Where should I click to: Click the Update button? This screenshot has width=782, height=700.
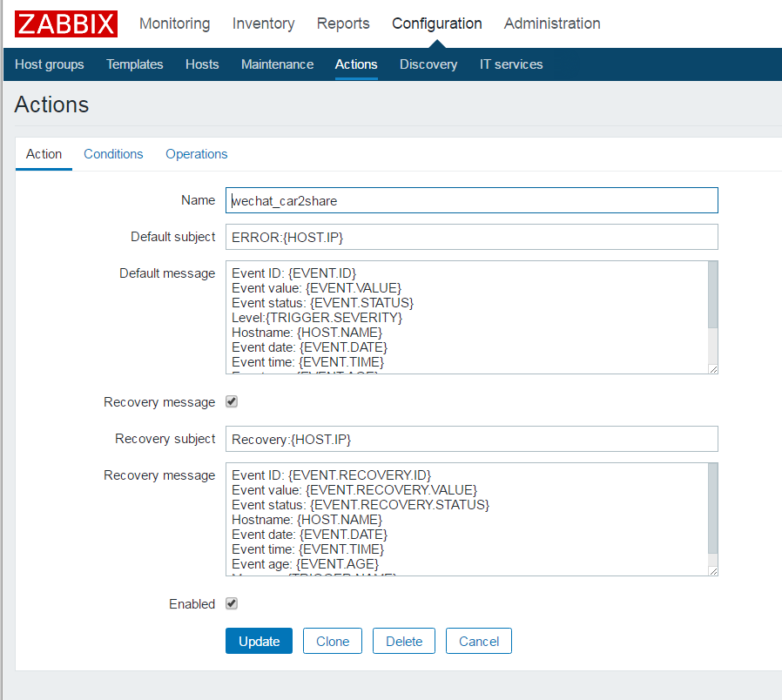(259, 642)
